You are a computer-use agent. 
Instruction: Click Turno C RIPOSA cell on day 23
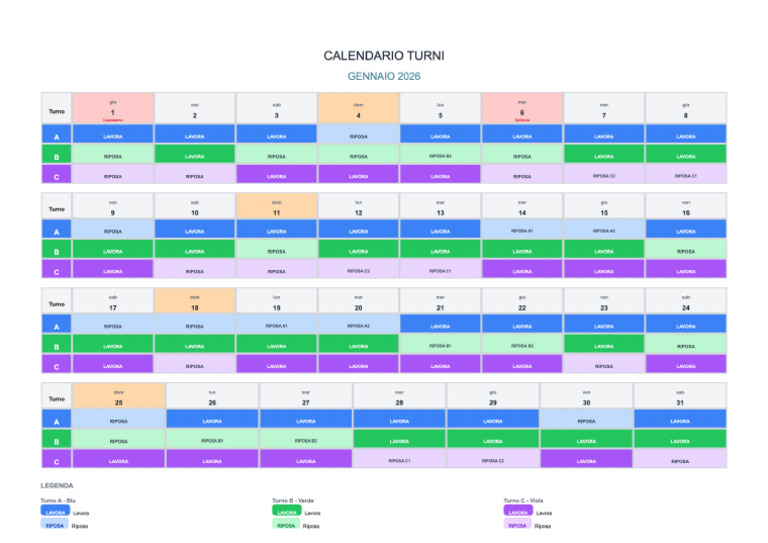(x=604, y=364)
